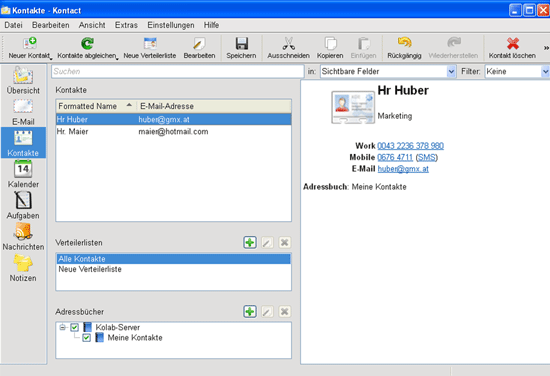The height and width of the screenshot is (376, 550).
Task: Select Hr Huber contact row
Action: click(174, 119)
